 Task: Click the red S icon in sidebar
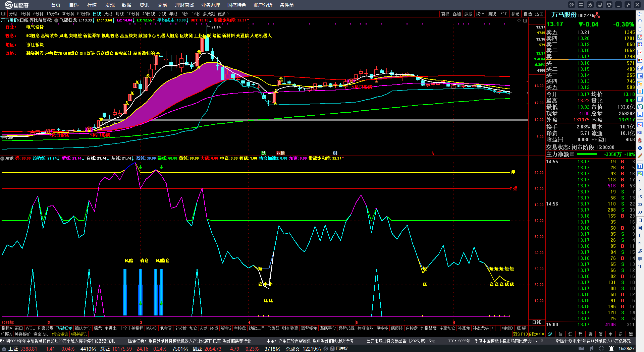coord(640,140)
